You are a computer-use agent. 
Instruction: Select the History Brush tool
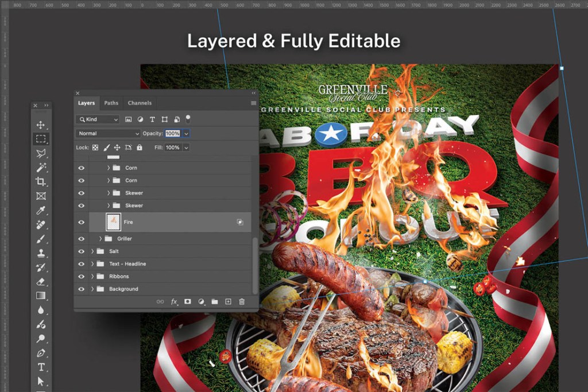[x=41, y=267]
